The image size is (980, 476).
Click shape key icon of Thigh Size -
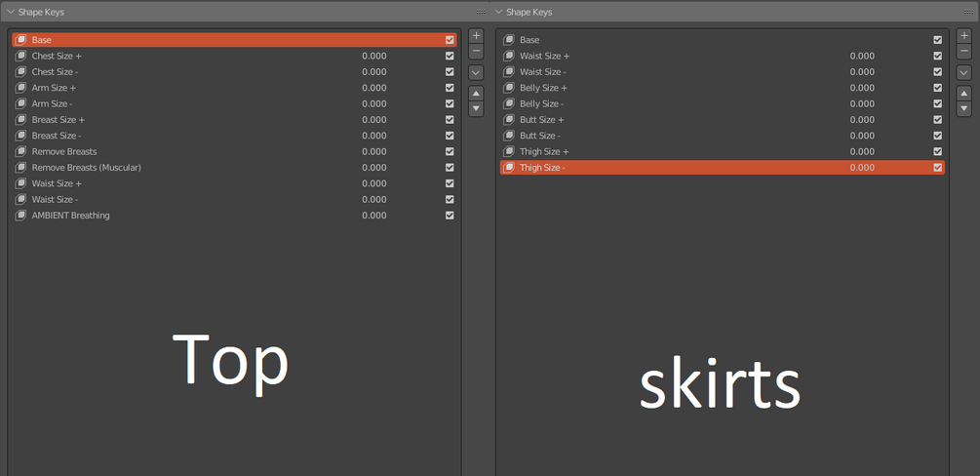(509, 168)
